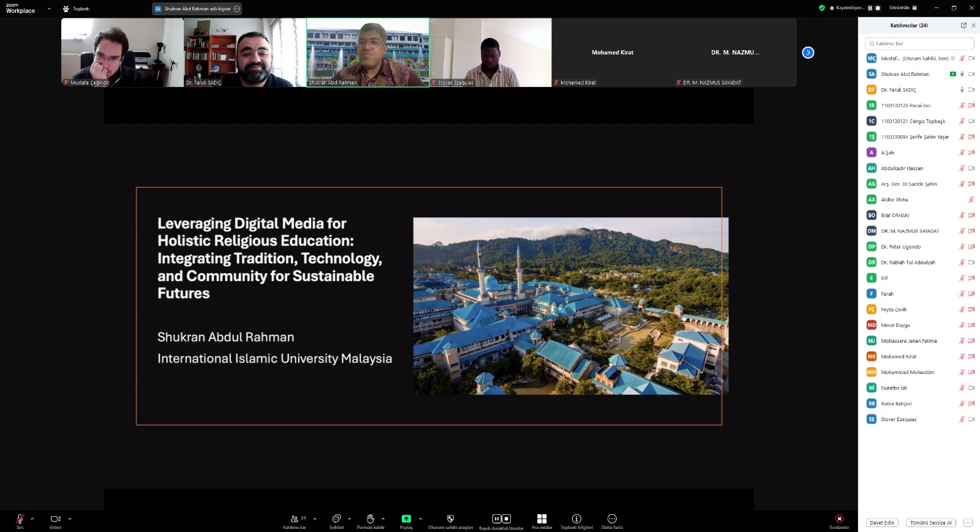
Task: Open the Ara odalar breakout rooms
Action: pyautogui.click(x=541, y=519)
